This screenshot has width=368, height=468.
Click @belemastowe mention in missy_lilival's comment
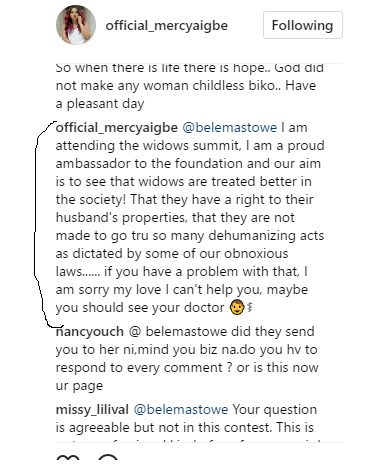(181, 409)
